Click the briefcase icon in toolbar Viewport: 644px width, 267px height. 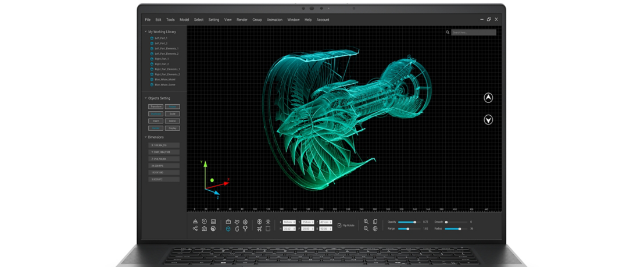tap(228, 222)
